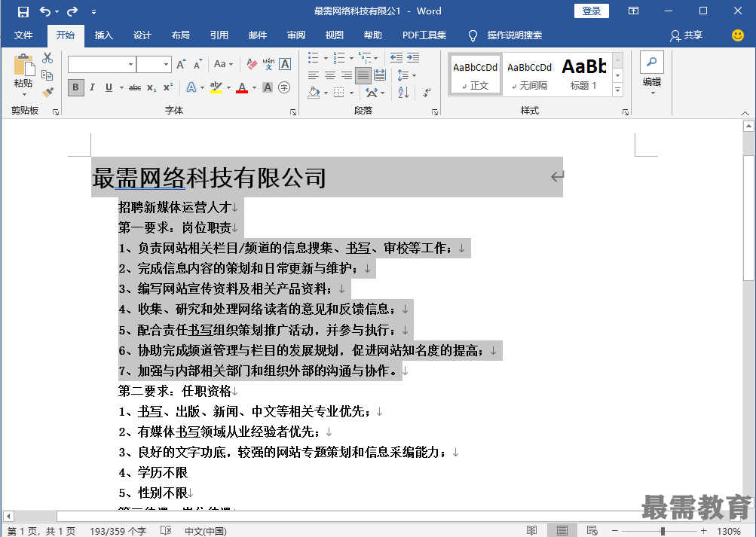
Task: Apply the 标题 1 style
Action: (583, 75)
